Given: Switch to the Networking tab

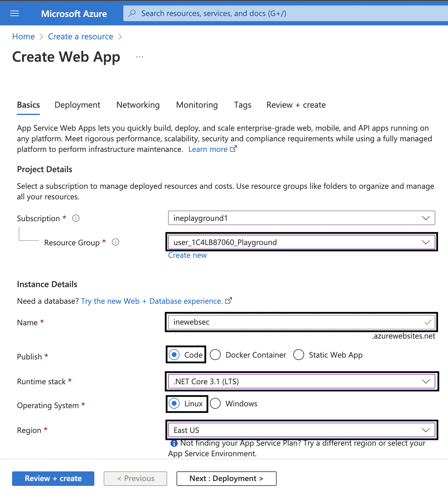Looking at the screenshot, I should click(138, 105).
